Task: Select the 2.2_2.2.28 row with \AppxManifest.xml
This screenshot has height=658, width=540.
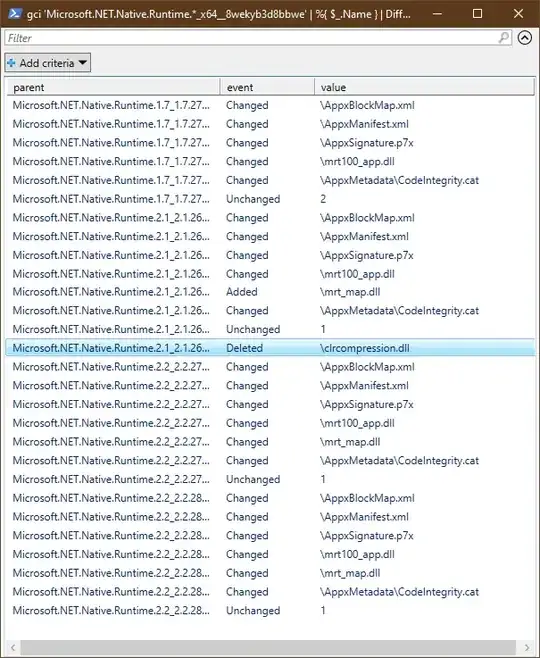Action: pyautogui.click(x=270, y=517)
